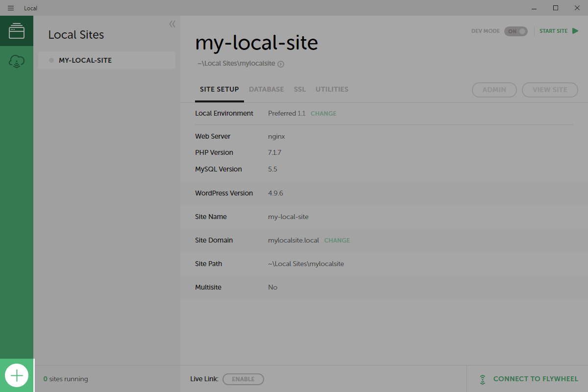Click the Local Sites panel heading
The image size is (588, 392).
tap(76, 35)
